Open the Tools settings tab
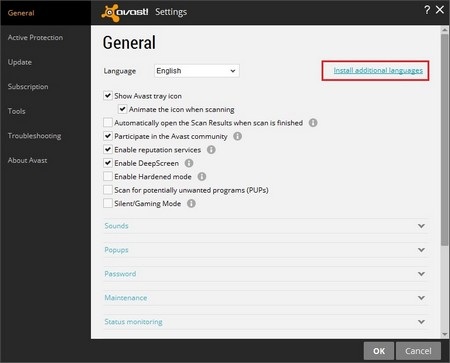Viewport: 450px width, 363px height. click(16, 111)
